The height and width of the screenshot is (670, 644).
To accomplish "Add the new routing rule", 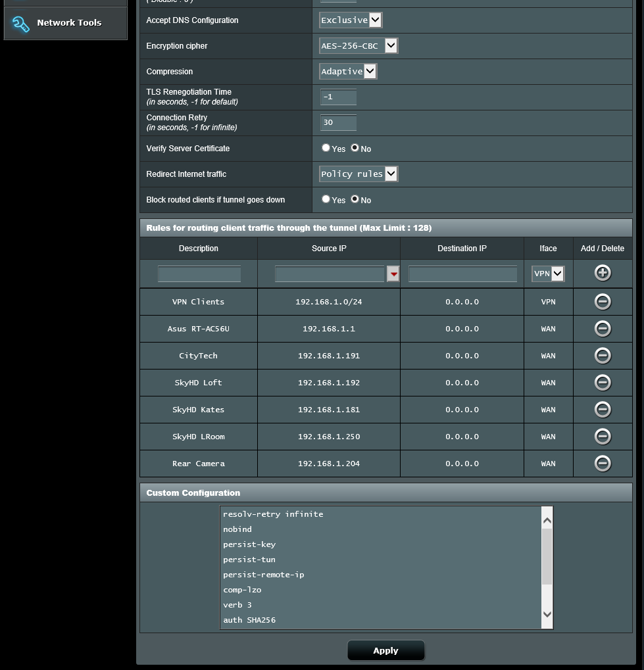I will [603, 273].
